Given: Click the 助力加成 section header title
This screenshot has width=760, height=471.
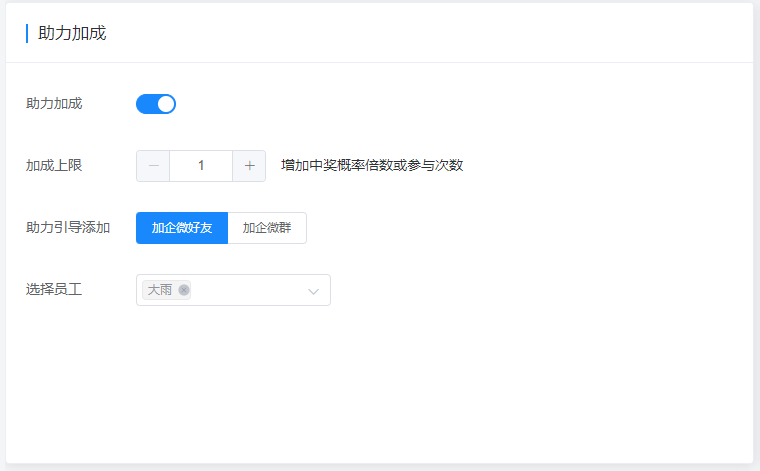Looking at the screenshot, I should (72, 33).
